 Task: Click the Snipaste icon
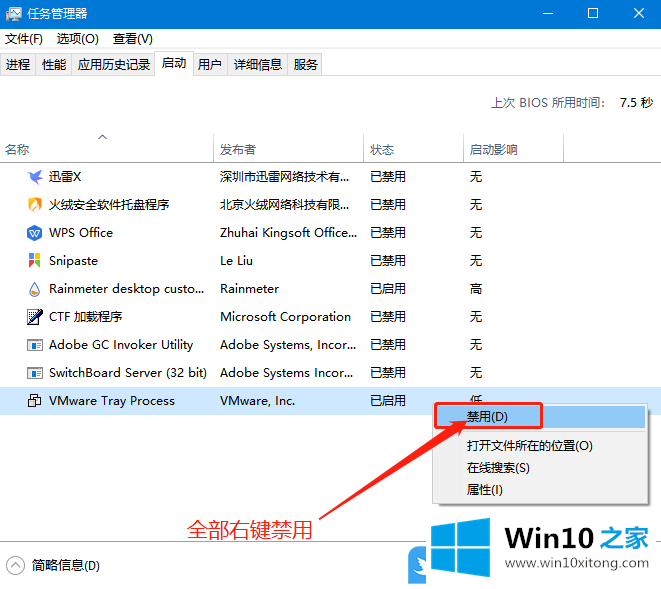pos(35,261)
